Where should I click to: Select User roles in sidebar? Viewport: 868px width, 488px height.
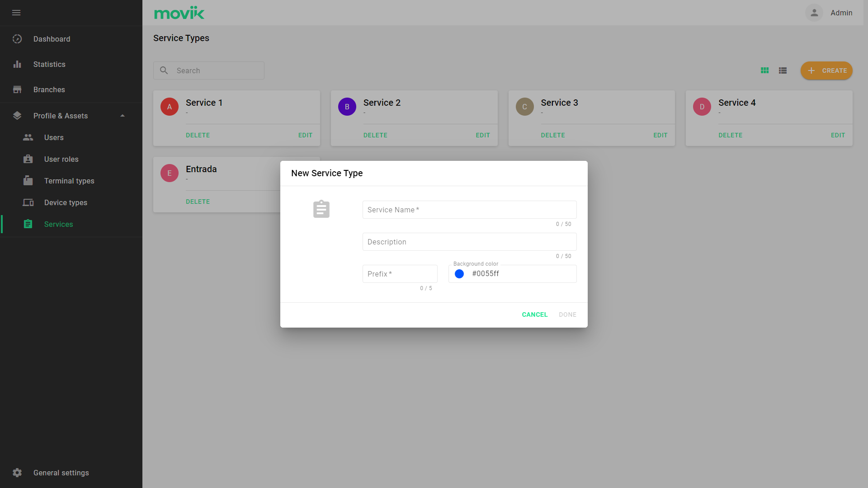[x=71, y=159]
